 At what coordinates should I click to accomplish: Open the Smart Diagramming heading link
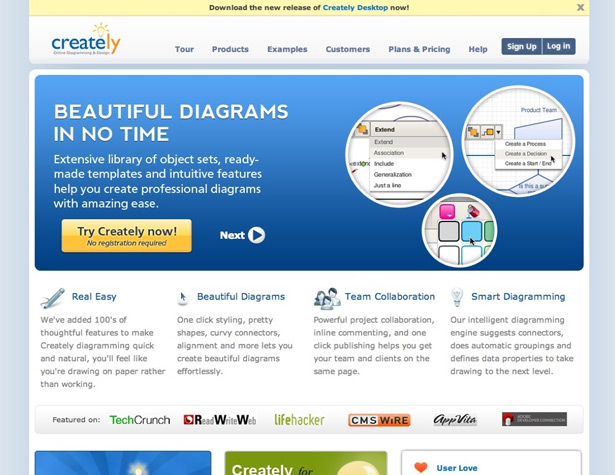click(x=518, y=297)
